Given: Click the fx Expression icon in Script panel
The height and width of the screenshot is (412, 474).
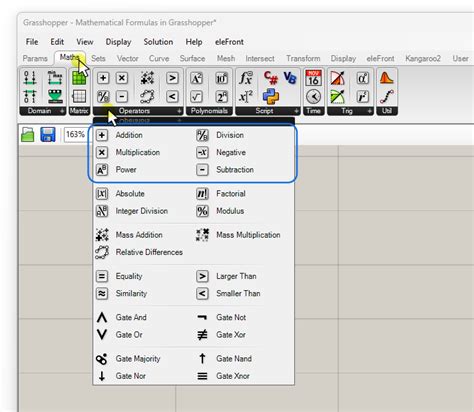Looking at the screenshot, I should tap(246, 78).
